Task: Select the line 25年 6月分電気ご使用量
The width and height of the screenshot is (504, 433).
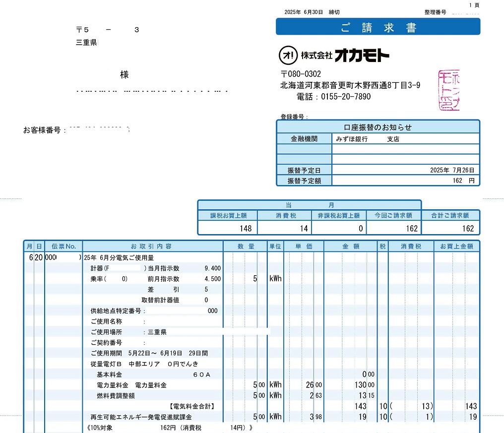Action: (119, 258)
